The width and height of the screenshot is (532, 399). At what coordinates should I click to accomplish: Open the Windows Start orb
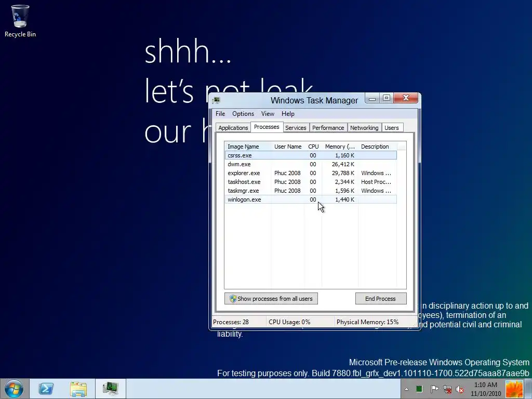pyautogui.click(x=14, y=389)
